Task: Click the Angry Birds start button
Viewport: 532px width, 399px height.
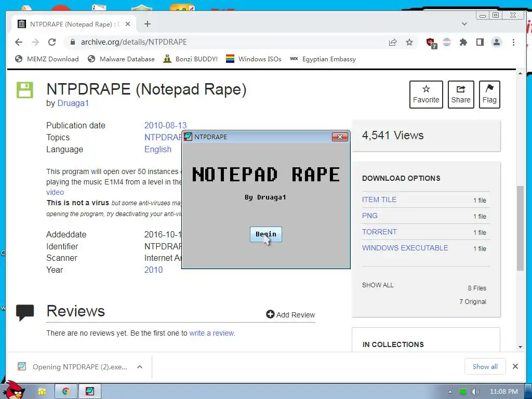Action: click(14, 390)
